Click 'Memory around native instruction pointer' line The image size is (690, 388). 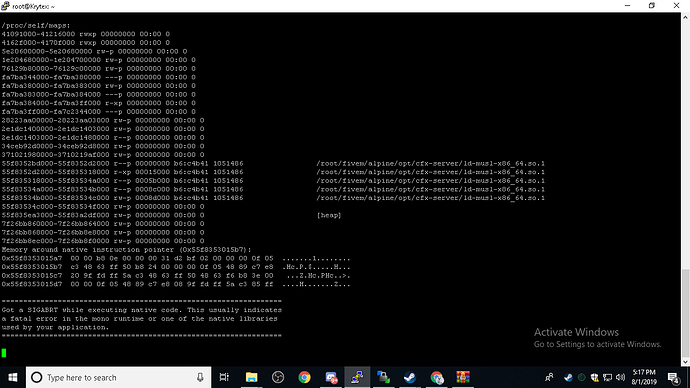point(126,249)
